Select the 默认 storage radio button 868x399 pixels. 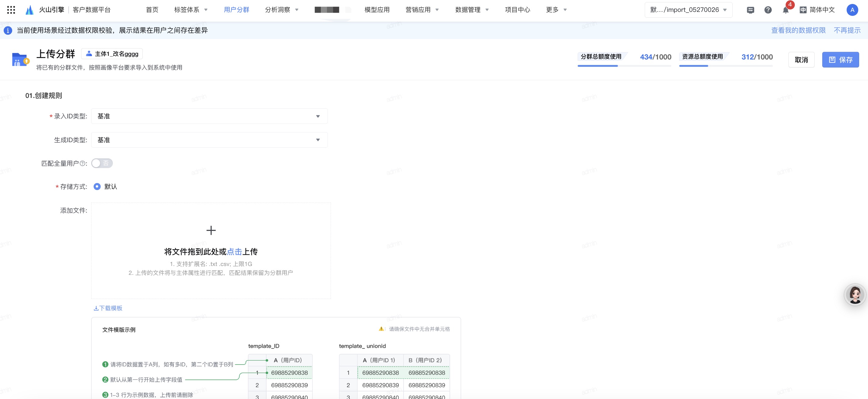tap(97, 186)
